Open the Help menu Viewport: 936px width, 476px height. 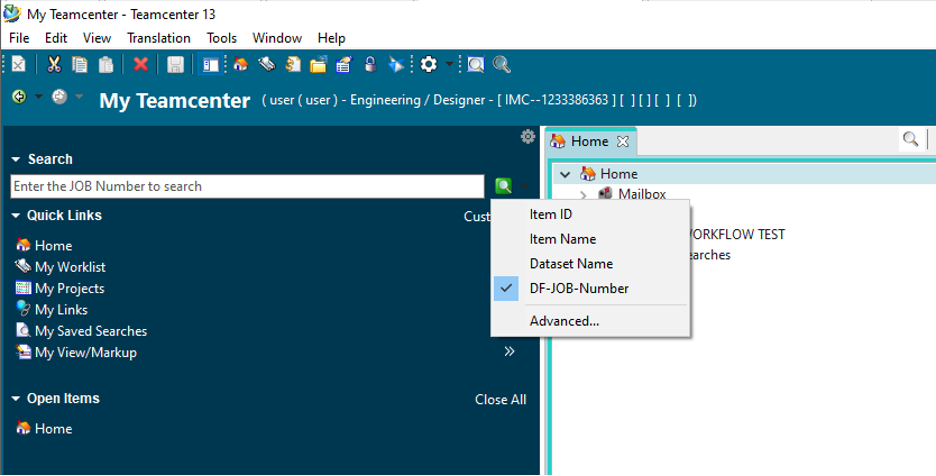click(x=331, y=38)
